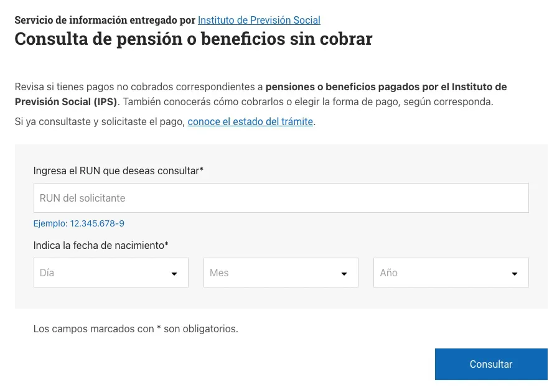Click the example RUN 12.345.678-9 text
Screen dimensions: 557x392
[x=79, y=223]
